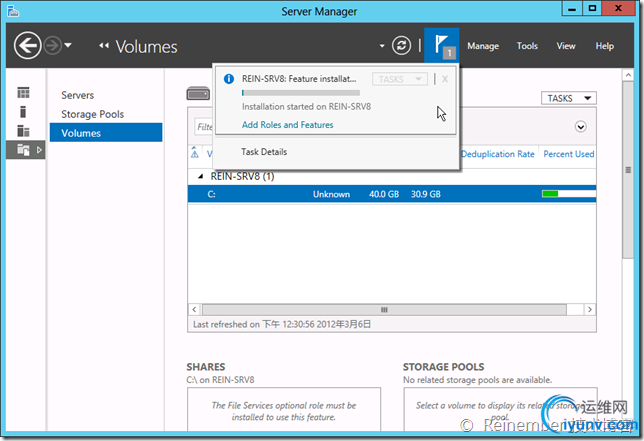
Task: Click the volumes list horizontal scrollbar thumb
Action: pos(384,309)
